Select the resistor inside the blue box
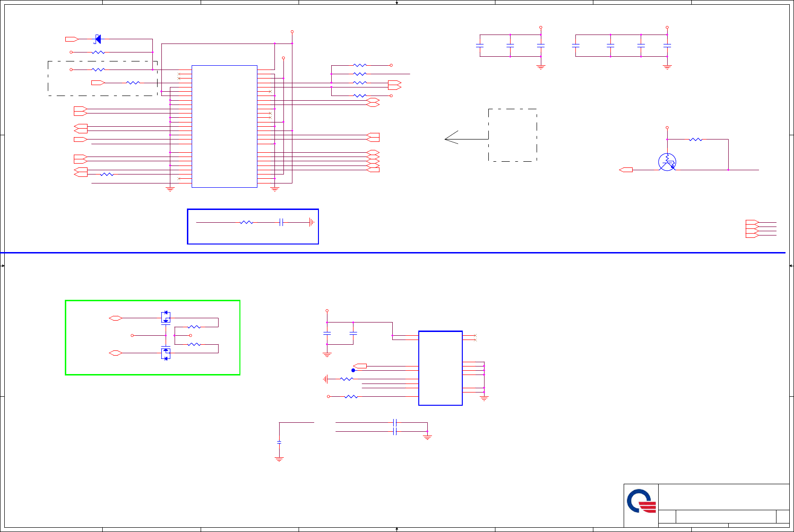The width and height of the screenshot is (794, 532). coord(247,222)
